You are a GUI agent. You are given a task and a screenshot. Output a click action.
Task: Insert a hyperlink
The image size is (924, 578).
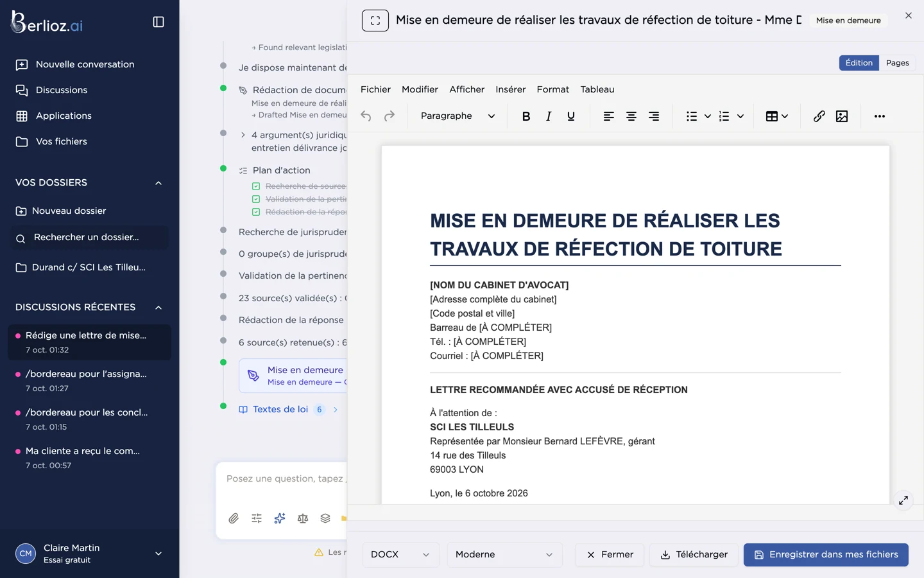pos(819,116)
